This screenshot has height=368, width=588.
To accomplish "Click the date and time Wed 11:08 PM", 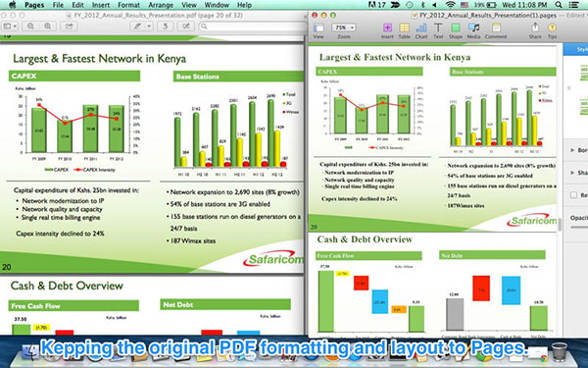I will click(x=524, y=5).
